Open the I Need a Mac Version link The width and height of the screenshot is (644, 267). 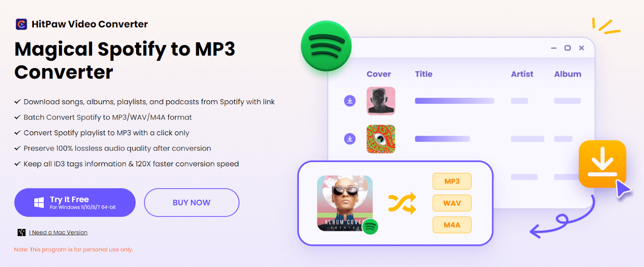click(x=58, y=232)
